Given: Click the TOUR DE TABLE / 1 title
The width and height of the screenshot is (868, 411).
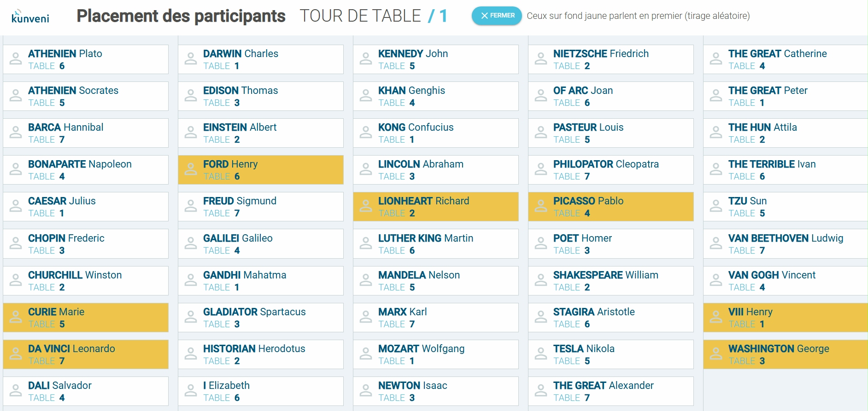Looking at the screenshot, I should click(x=373, y=16).
